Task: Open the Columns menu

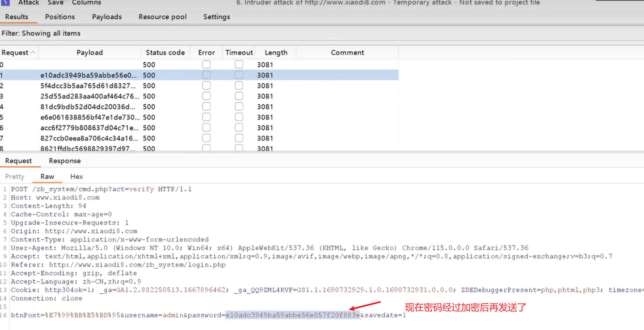Action: pyautogui.click(x=86, y=3)
